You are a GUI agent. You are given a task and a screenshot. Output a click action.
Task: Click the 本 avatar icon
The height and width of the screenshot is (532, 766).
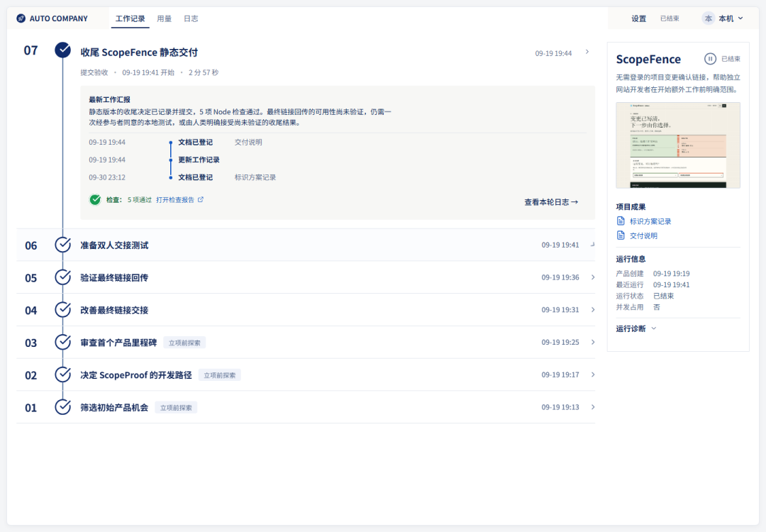tap(709, 18)
